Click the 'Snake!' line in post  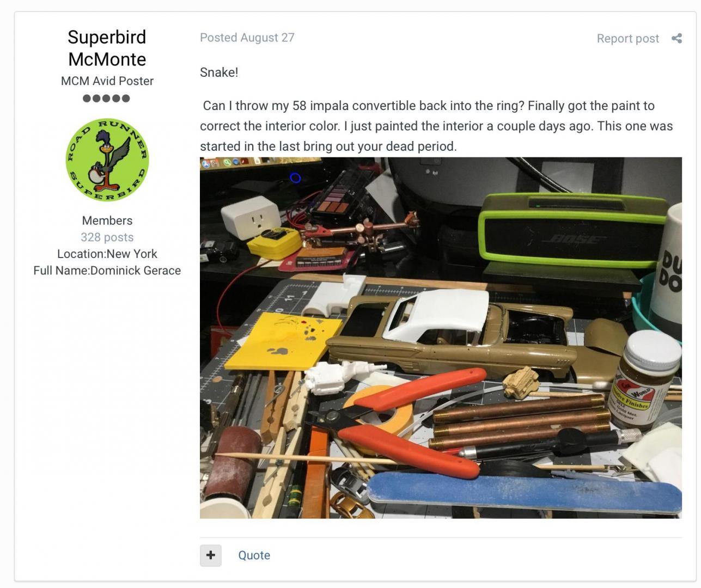point(219,72)
